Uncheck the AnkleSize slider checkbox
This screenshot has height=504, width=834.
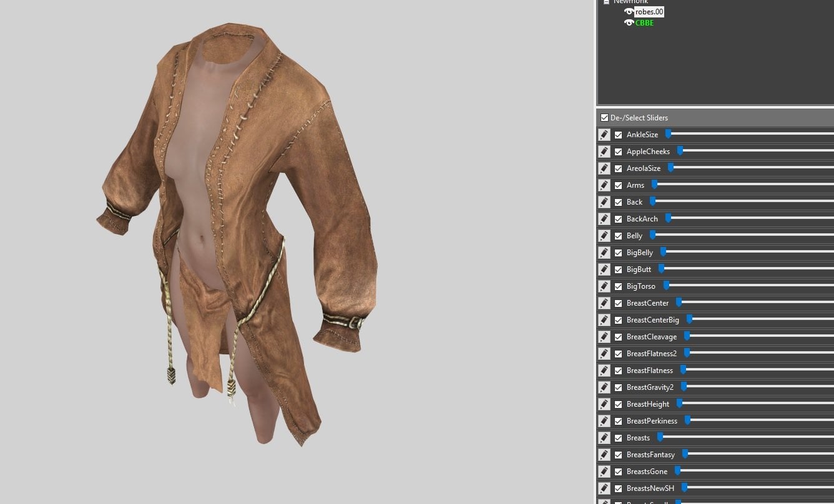(618, 135)
